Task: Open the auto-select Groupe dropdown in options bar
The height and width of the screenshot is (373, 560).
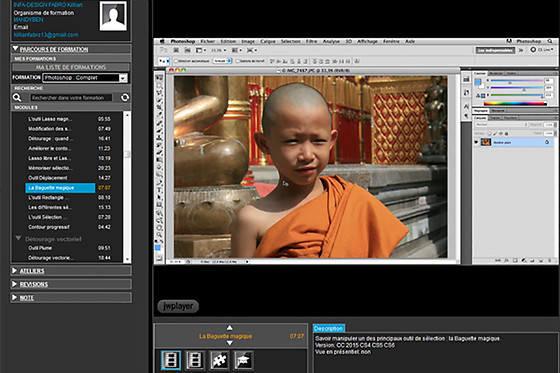Action: click(222, 61)
